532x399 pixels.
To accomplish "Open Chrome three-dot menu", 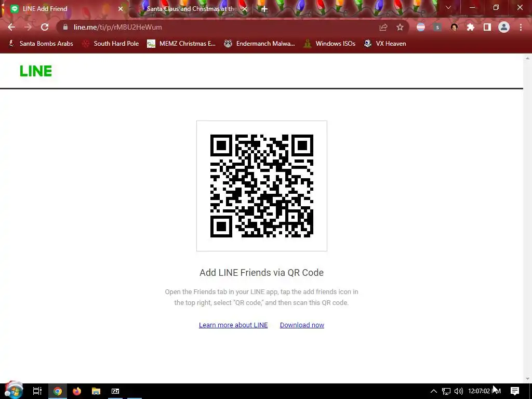I will (x=521, y=27).
